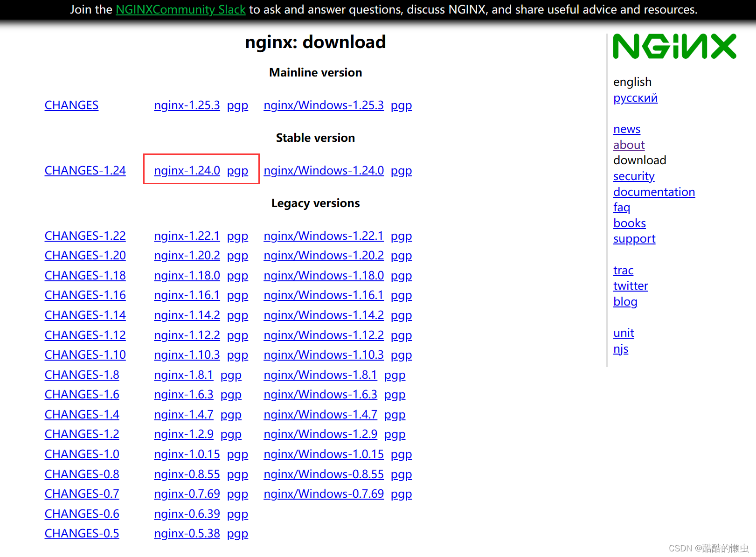The height and width of the screenshot is (557, 756).
Task: Open pgp signature for nginx-1.25.3
Action: (237, 105)
